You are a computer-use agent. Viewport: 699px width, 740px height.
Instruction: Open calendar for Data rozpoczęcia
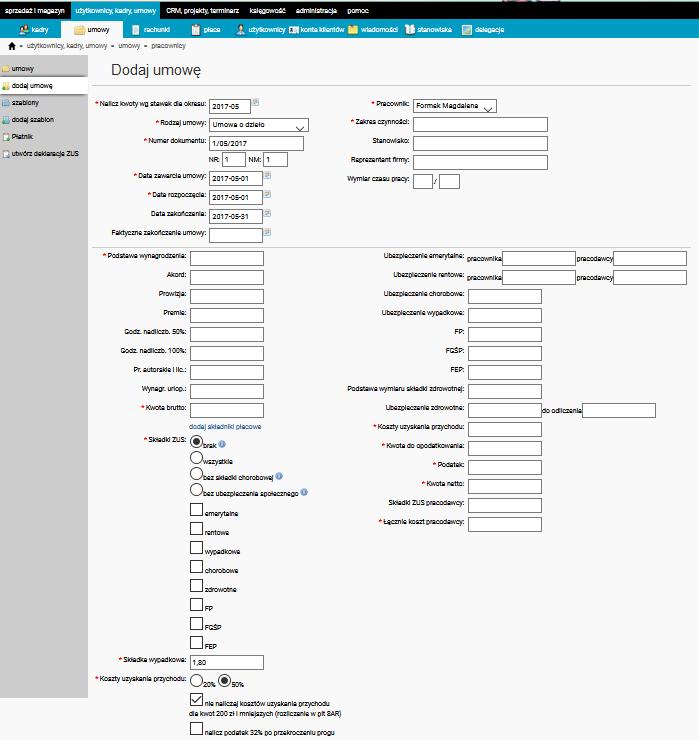point(268,194)
